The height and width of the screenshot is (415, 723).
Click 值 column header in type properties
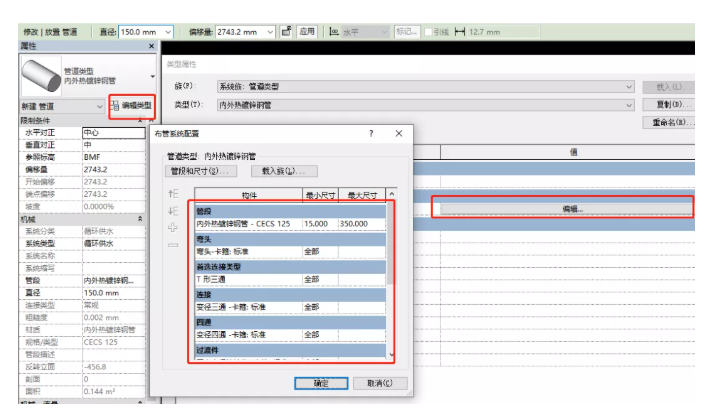568,152
